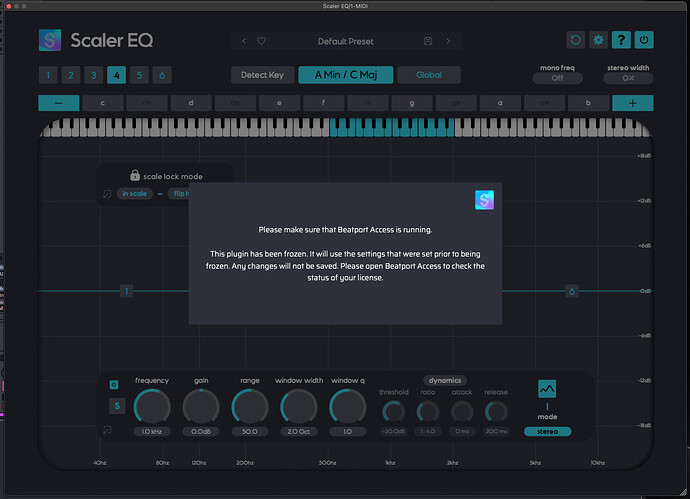Shift octave up with plus button

point(632,103)
